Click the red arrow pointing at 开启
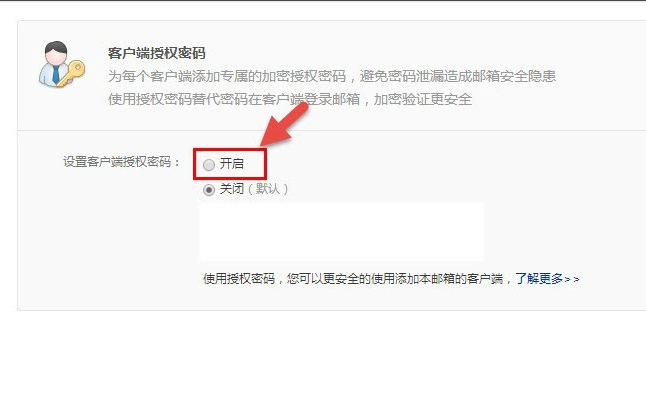The width and height of the screenshot is (646, 401). tap(285, 124)
